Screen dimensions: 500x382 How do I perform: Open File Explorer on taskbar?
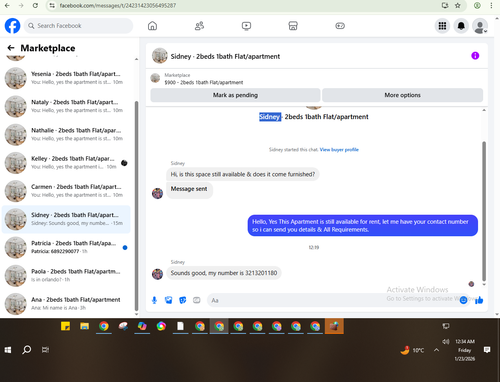[x=84, y=326]
